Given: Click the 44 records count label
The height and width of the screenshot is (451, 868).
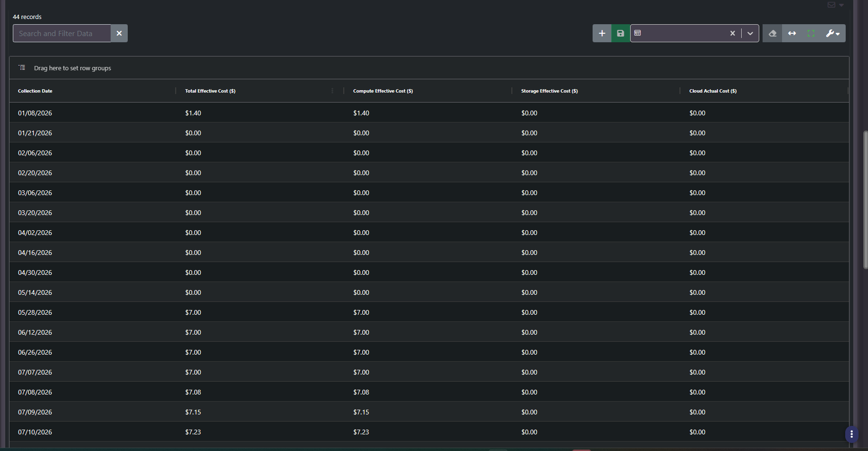Looking at the screenshot, I should point(27,17).
